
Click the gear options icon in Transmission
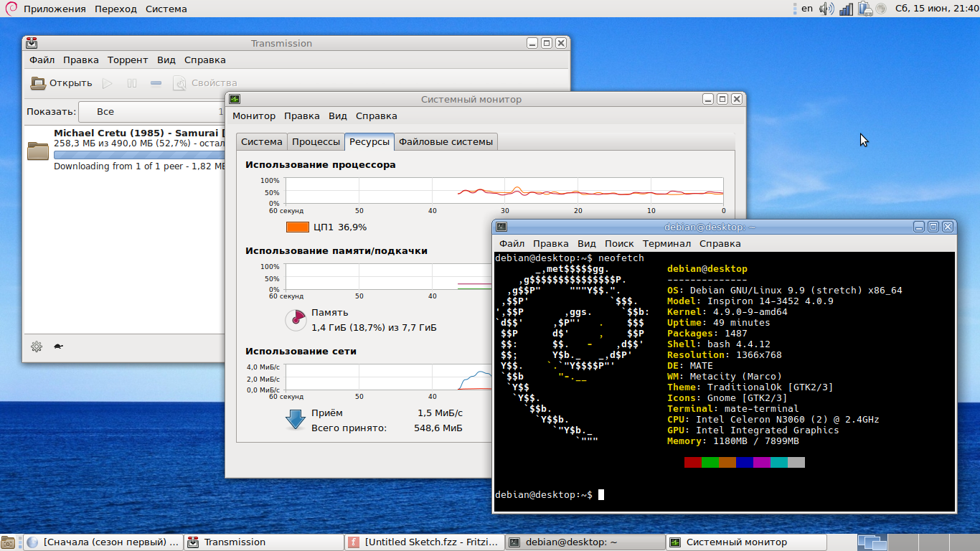coord(37,347)
